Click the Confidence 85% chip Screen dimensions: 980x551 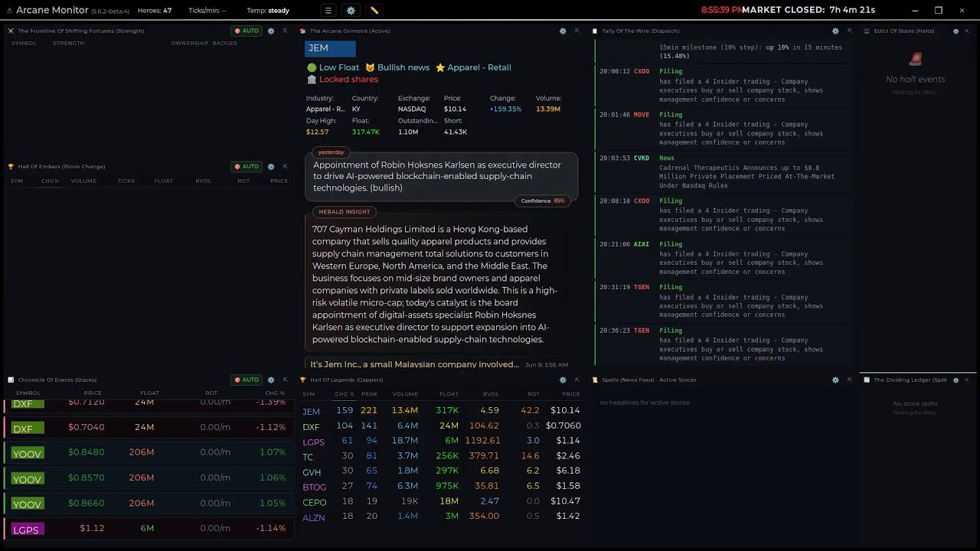pos(543,201)
